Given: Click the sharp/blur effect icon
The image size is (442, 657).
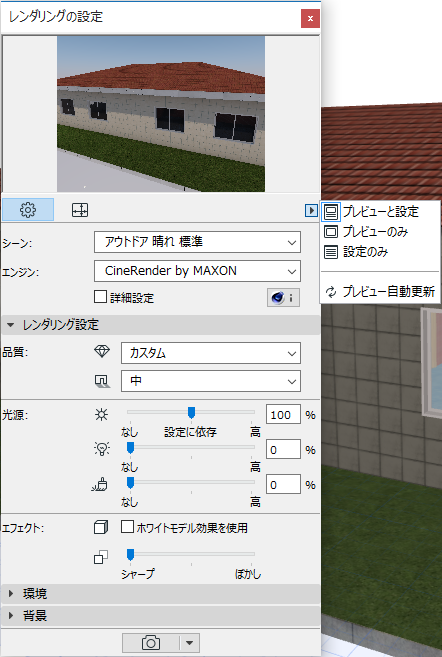Looking at the screenshot, I should (x=101, y=557).
